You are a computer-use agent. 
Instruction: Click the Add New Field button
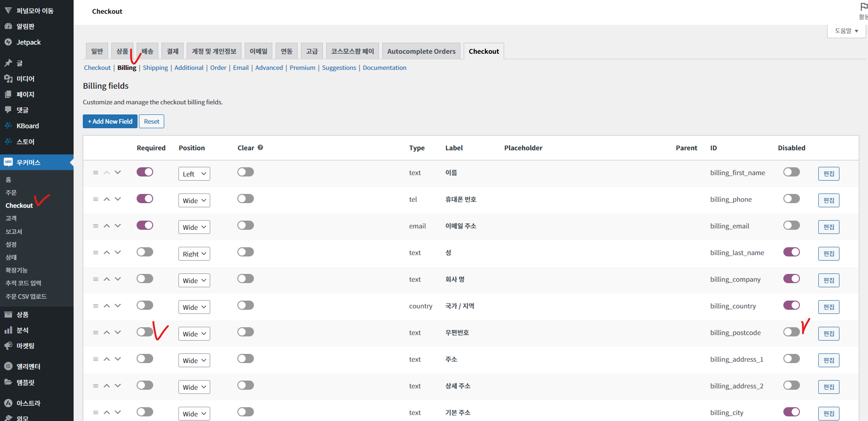pyautogui.click(x=110, y=121)
